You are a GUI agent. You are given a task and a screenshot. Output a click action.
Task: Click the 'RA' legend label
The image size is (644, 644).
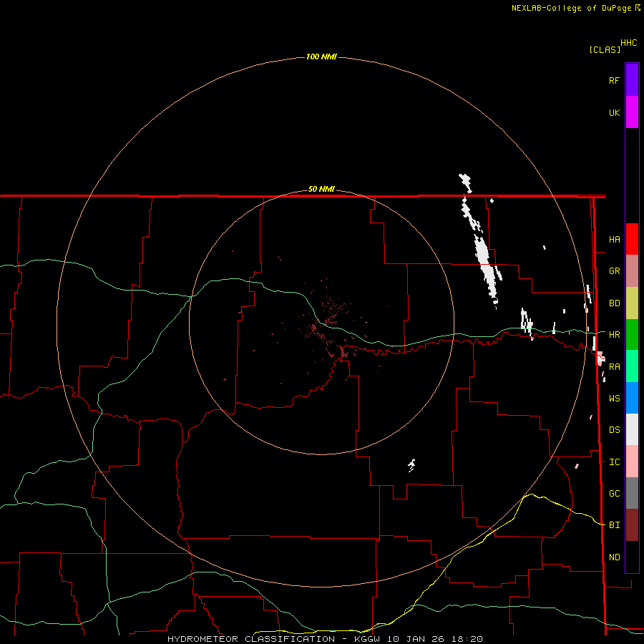pos(614,367)
